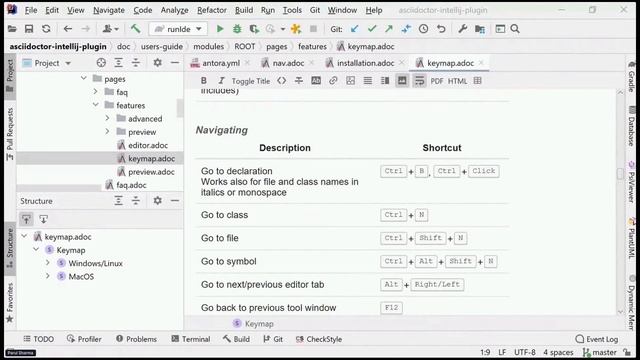Click the Search Everywhere magnifier icon
This screenshot has height=360, width=640.
[515, 29]
